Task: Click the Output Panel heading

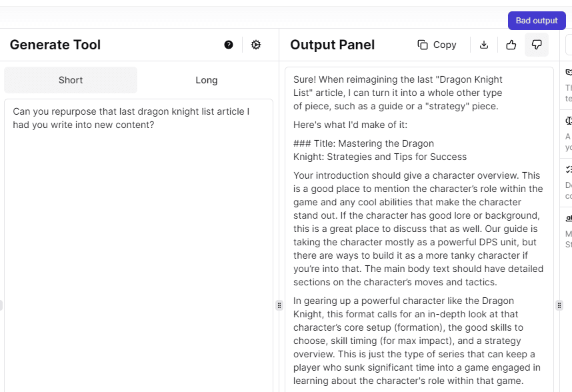Action: click(332, 45)
